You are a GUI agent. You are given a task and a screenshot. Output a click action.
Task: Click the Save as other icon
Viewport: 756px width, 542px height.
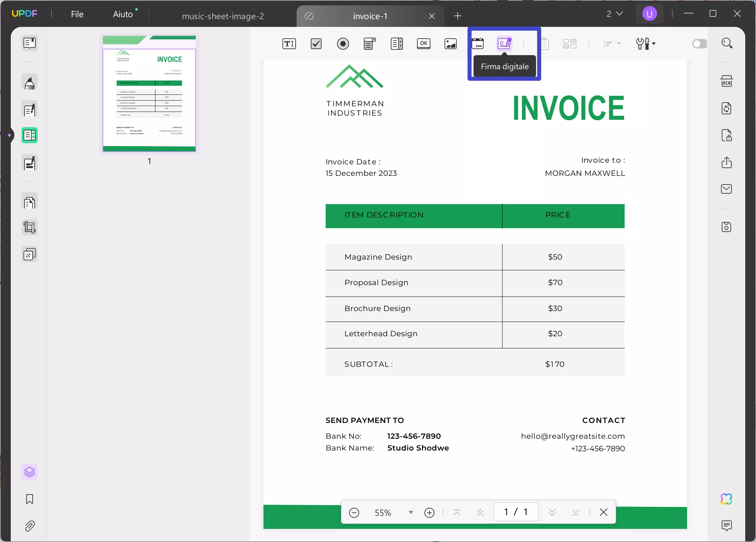[727, 227]
